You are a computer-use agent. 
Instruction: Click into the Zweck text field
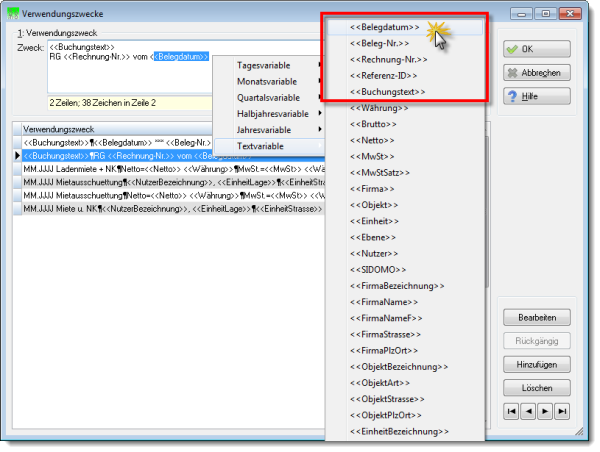coord(130,67)
